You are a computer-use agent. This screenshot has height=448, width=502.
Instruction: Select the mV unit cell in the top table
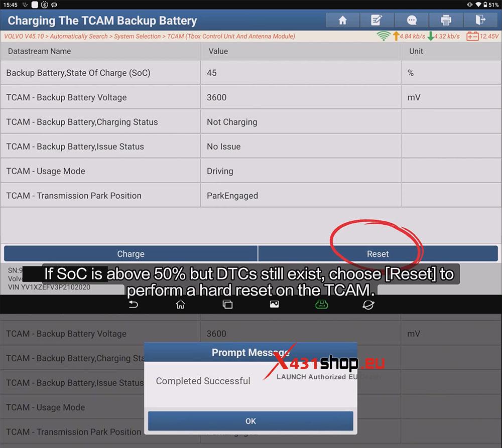(x=451, y=97)
